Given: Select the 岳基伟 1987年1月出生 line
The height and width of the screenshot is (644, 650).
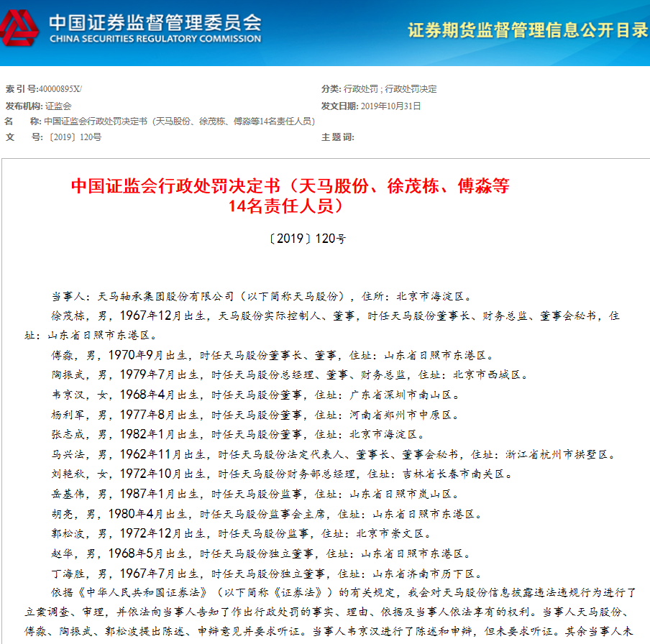Looking at the screenshot, I should click(255, 494).
